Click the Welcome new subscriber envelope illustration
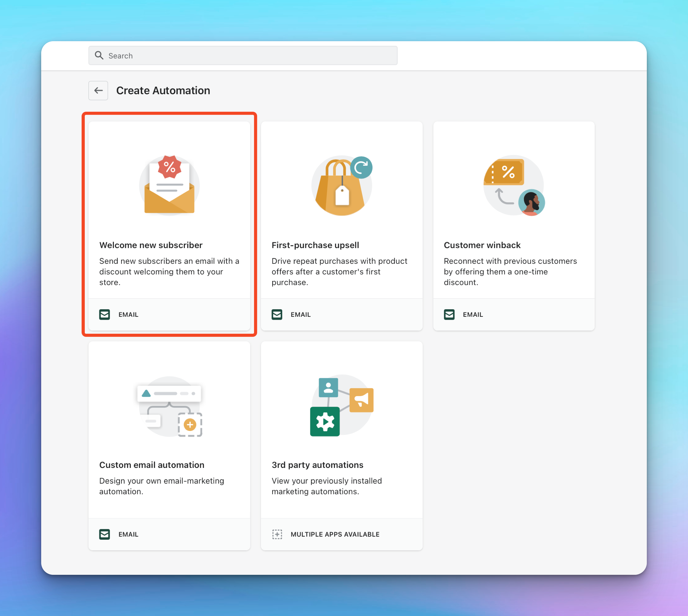This screenshot has height=616, width=688. (x=169, y=185)
